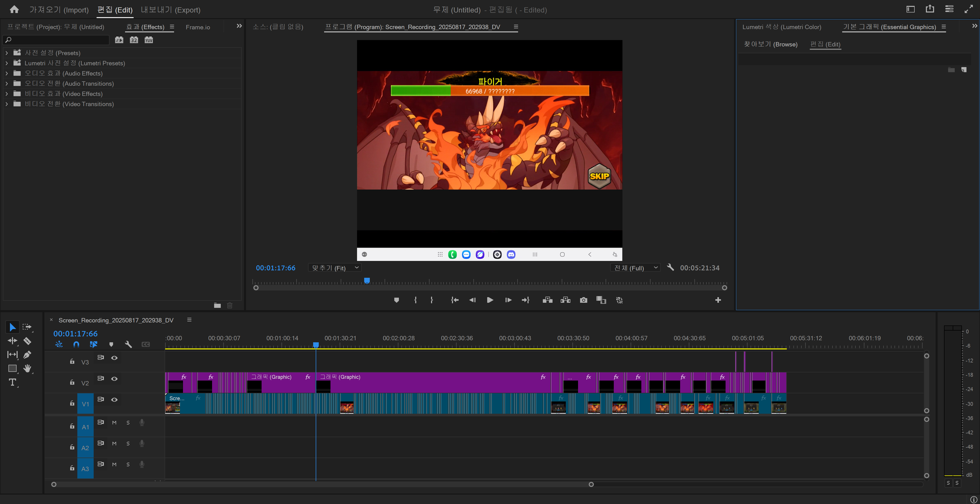The height and width of the screenshot is (504, 980).
Task: Open Timeline Display Settings wrench
Action: (x=128, y=344)
